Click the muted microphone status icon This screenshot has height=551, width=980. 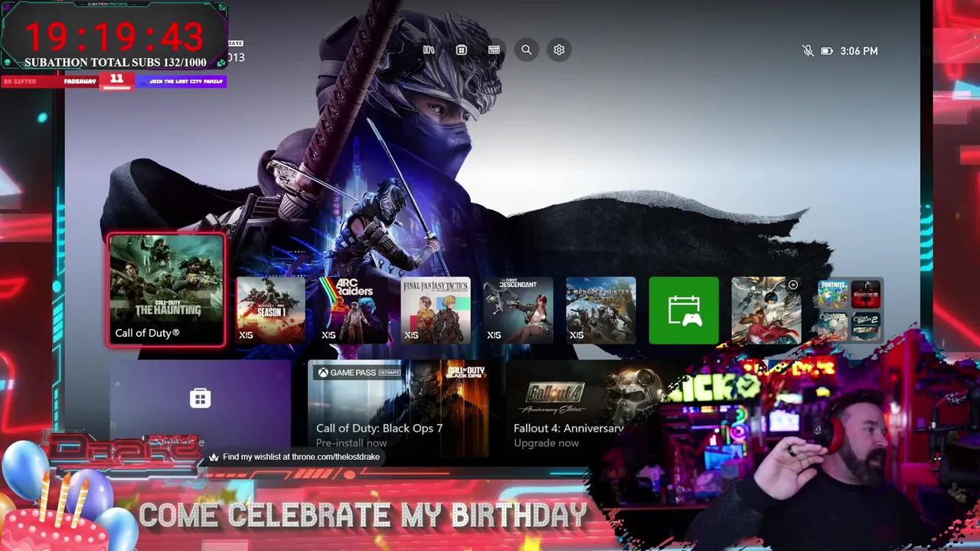pyautogui.click(x=808, y=51)
